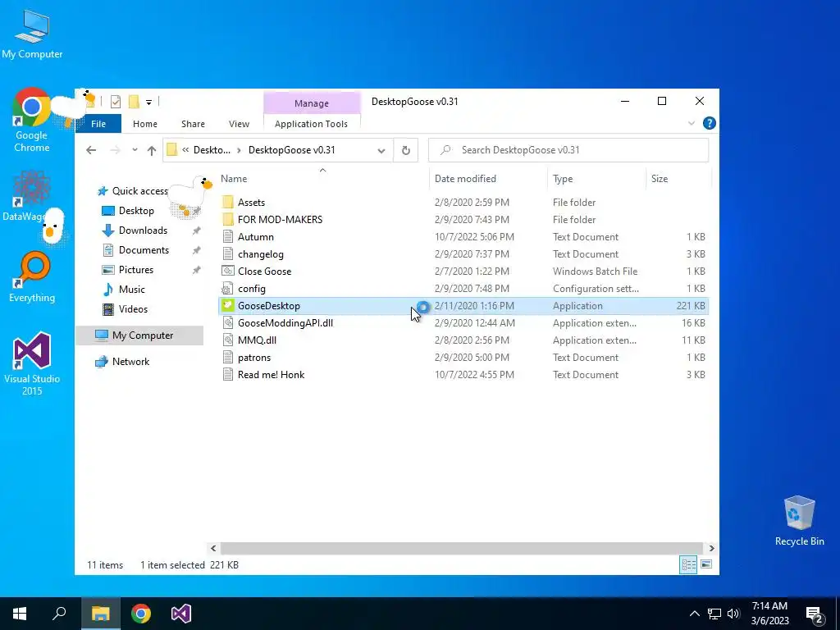The height and width of the screenshot is (630, 840).
Task: Sort by Date modified column
Action: [488, 178]
